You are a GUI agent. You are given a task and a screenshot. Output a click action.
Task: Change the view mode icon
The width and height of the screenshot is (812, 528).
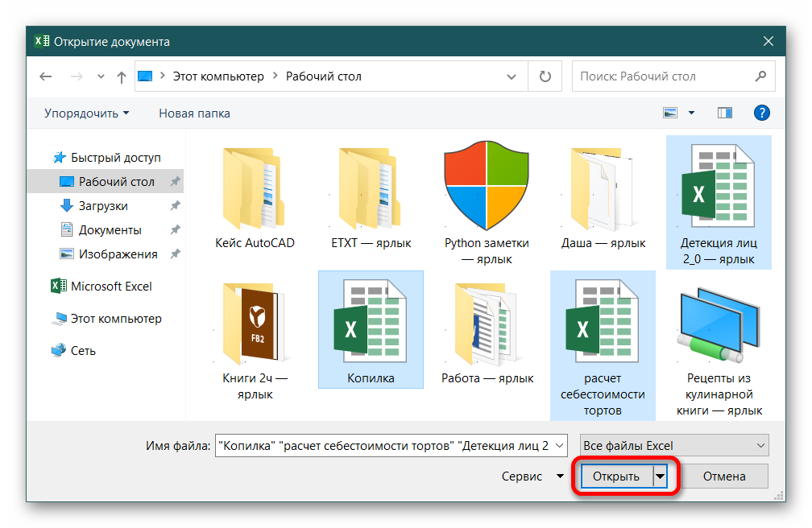pyautogui.click(x=670, y=113)
